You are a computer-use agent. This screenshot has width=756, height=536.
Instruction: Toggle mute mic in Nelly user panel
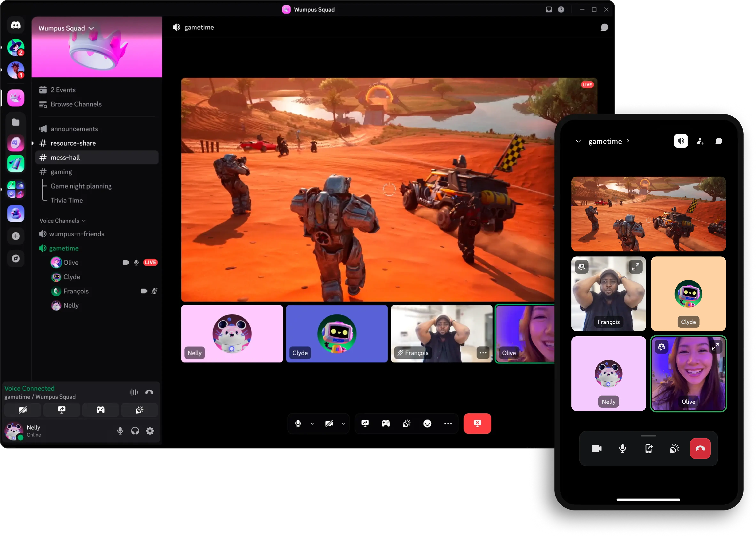click(120, 431)
